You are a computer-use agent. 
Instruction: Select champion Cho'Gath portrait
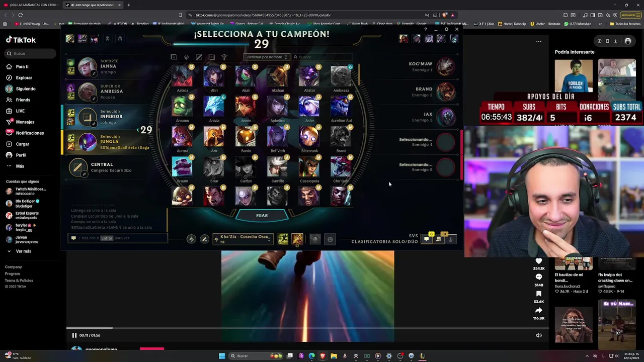[x=341, y=167]
